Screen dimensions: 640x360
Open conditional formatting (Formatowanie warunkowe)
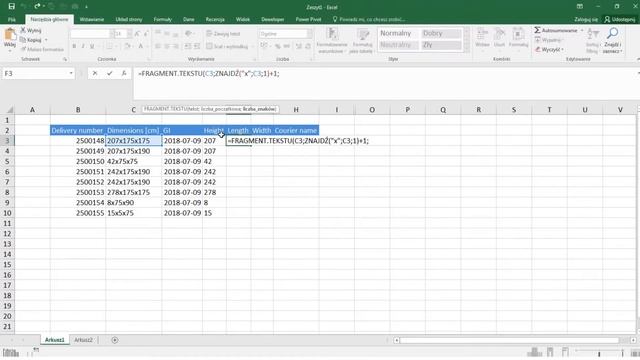[x=332, y=40]
